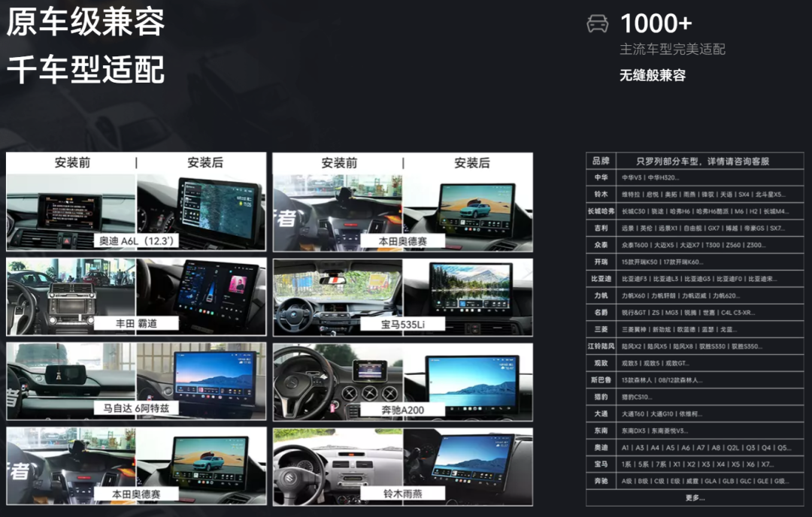The height and width of the screenshot is (517, 812).
Task: Click the car icon beside 1000+
Action: pyautogui.click(x=597, y=24)
